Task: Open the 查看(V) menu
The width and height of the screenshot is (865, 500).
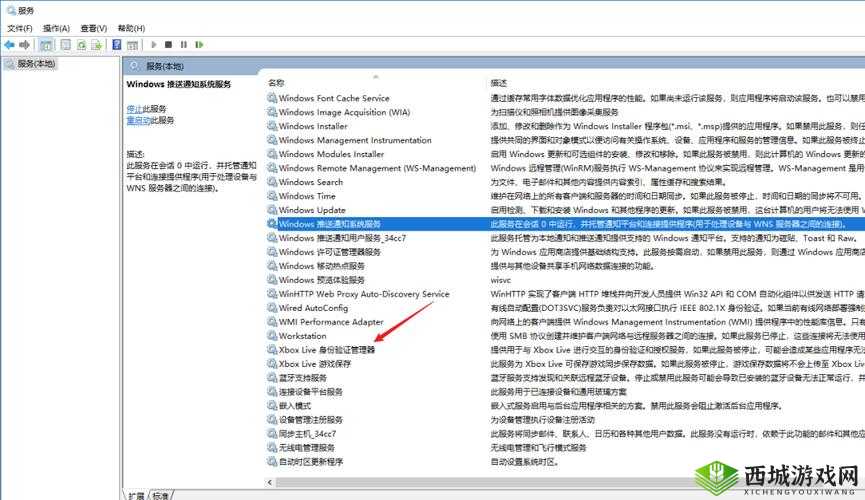Action: 93,28
